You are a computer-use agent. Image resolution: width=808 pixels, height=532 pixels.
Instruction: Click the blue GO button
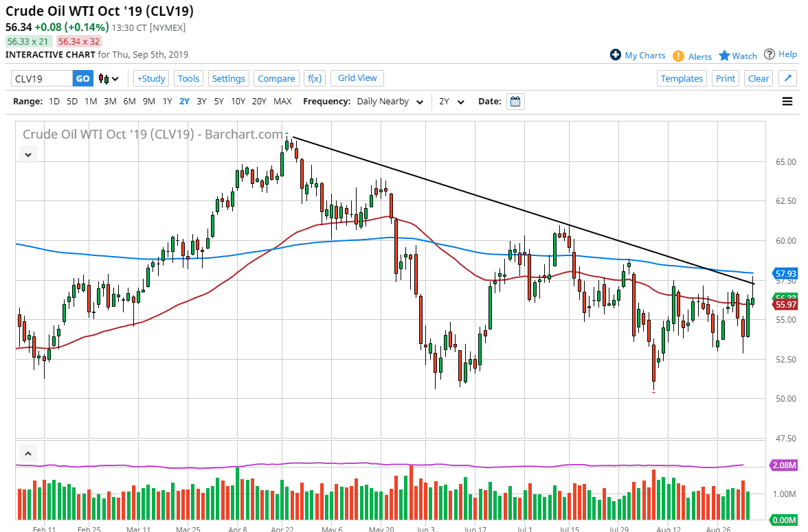(82, 78)
